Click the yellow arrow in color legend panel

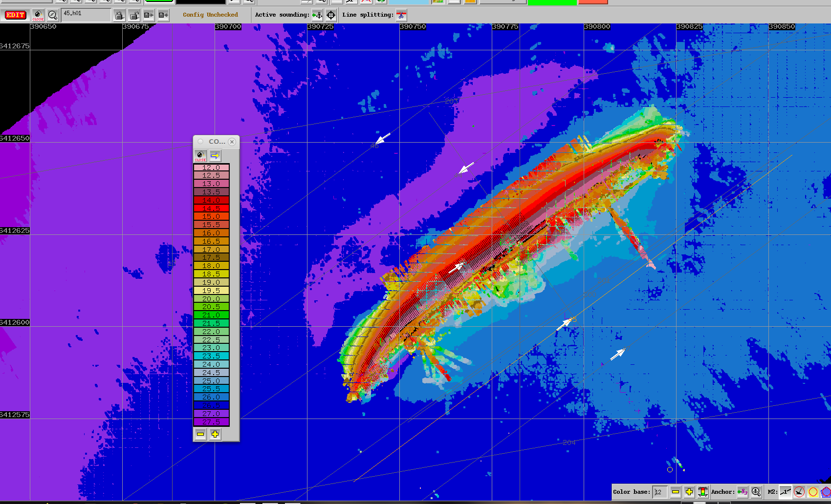click(x=215, y=156)
